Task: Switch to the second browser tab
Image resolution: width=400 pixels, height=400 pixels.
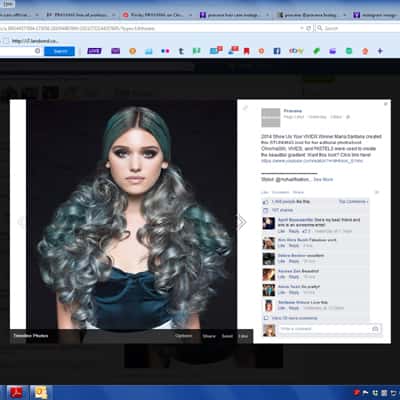Action: pyautogui.click(x=80, y=15)
